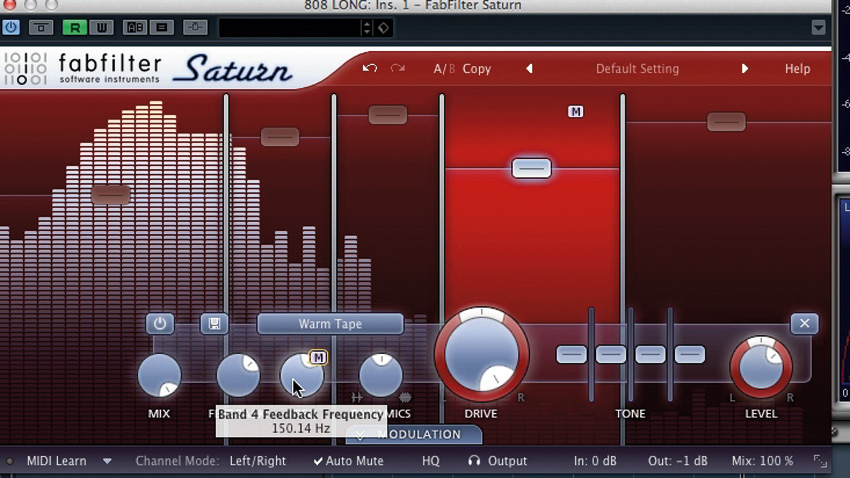This screenshot has width=850, height=478.
Task: Toggle the band enable power button
Action: [160, 324]
